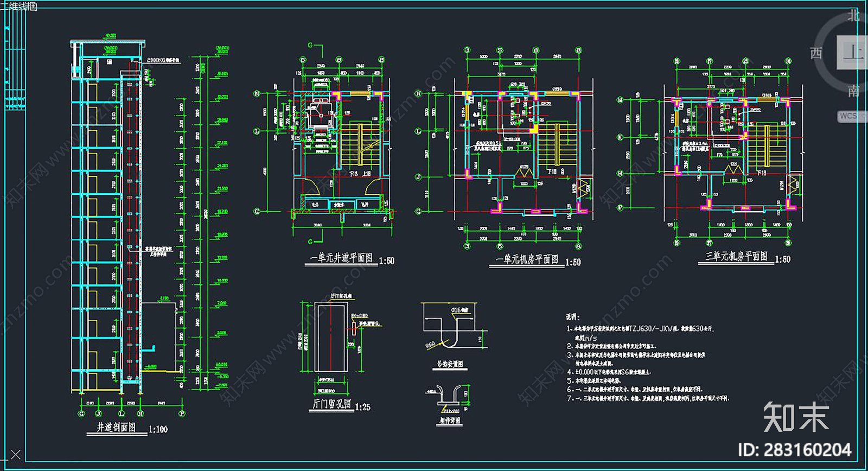This screenshot has height=471, width=868.
Task: Click the 知末 logo watermark
Action: tap(796, 417)
